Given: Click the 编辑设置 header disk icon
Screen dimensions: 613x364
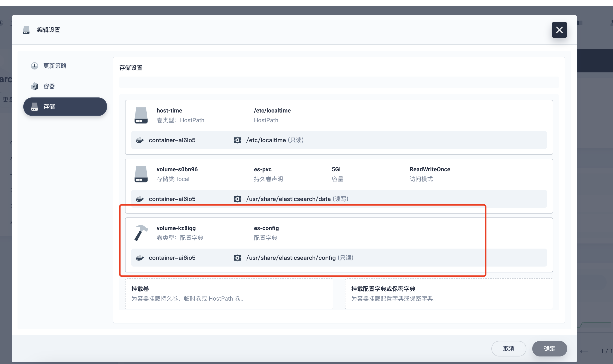Looking at the screenshot, I should (26, 30).
